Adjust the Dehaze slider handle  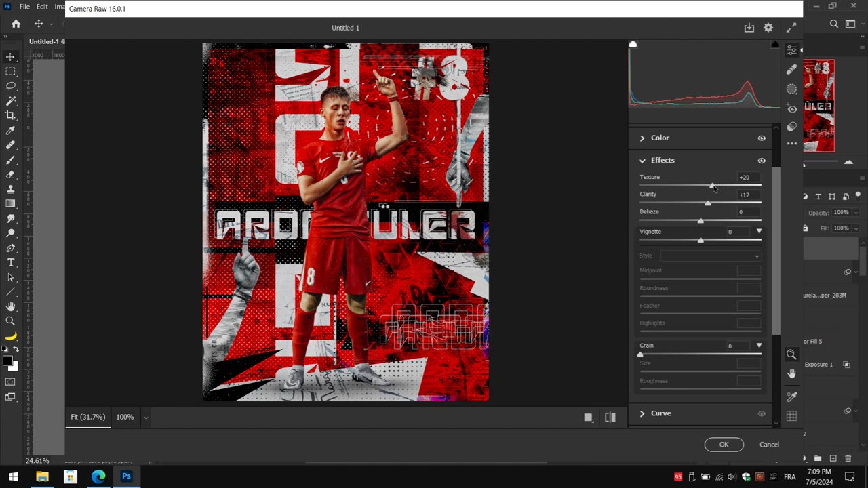click(x=701, y=220)
